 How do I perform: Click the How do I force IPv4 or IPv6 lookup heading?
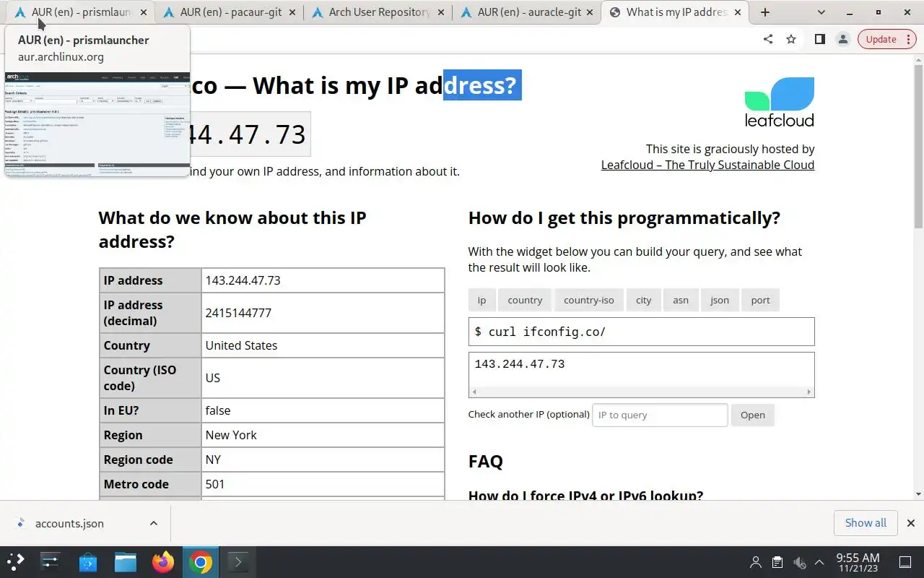tap(585, 496)
